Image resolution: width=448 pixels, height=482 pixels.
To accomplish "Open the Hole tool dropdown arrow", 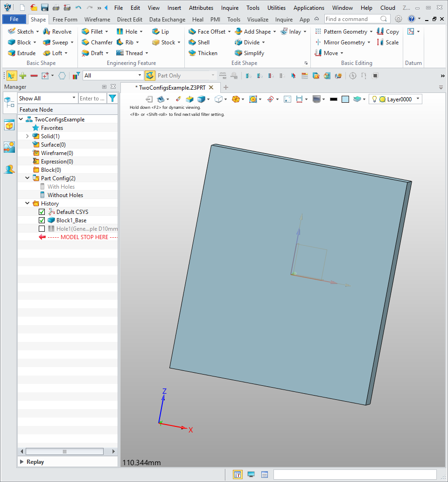I will [141, 32].
